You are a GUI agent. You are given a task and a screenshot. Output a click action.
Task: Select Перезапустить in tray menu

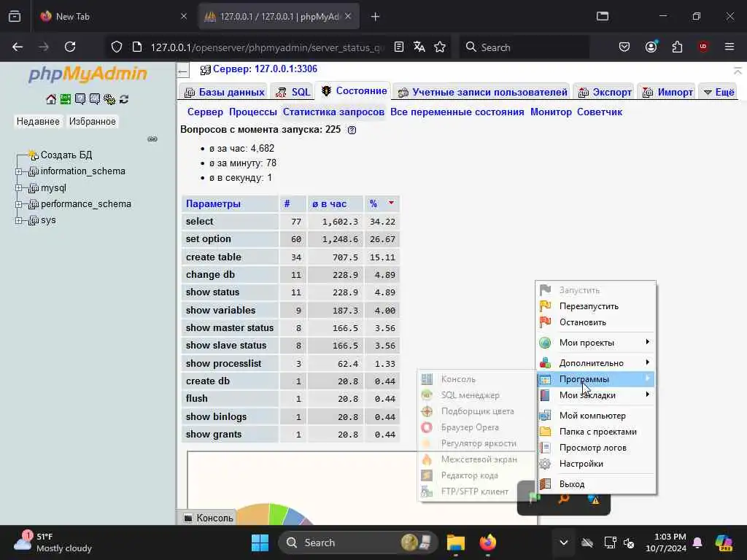(x=596, y=306)
